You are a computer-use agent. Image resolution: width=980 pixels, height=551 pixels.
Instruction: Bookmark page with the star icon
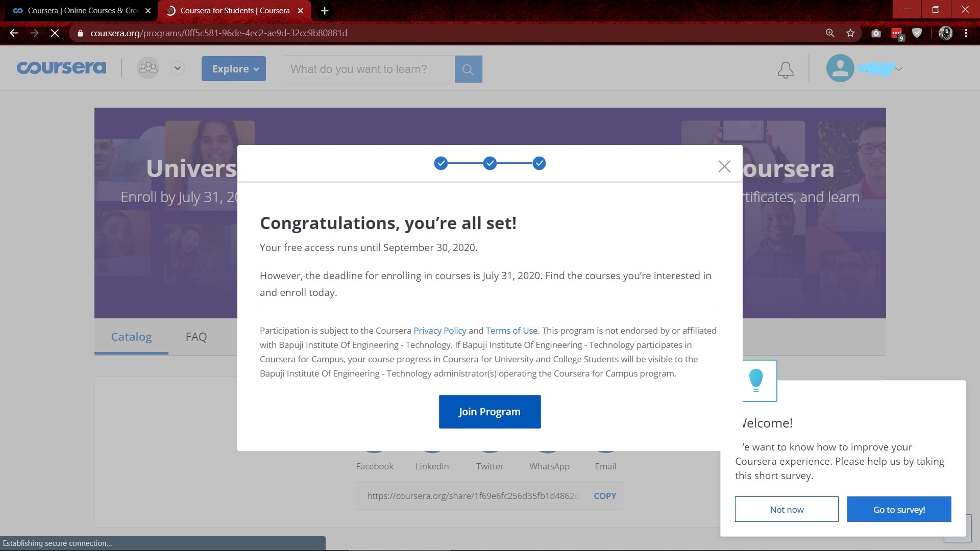[x=850, y=33]
